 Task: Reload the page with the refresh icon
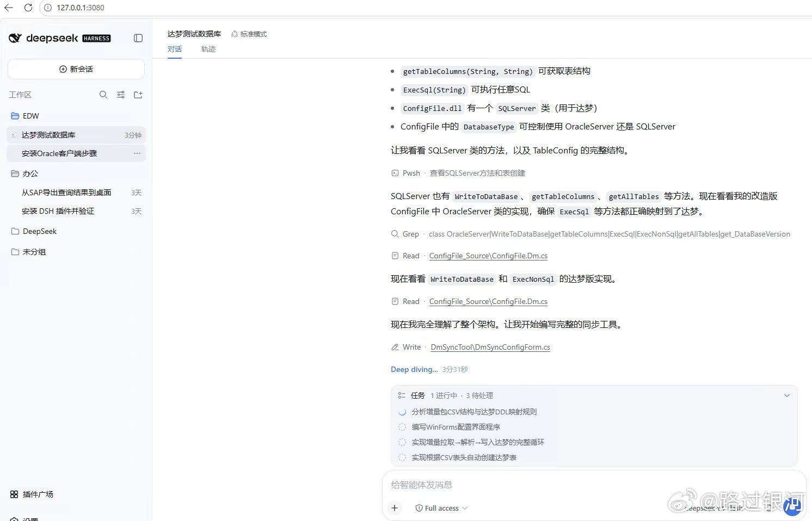(28, 8)
